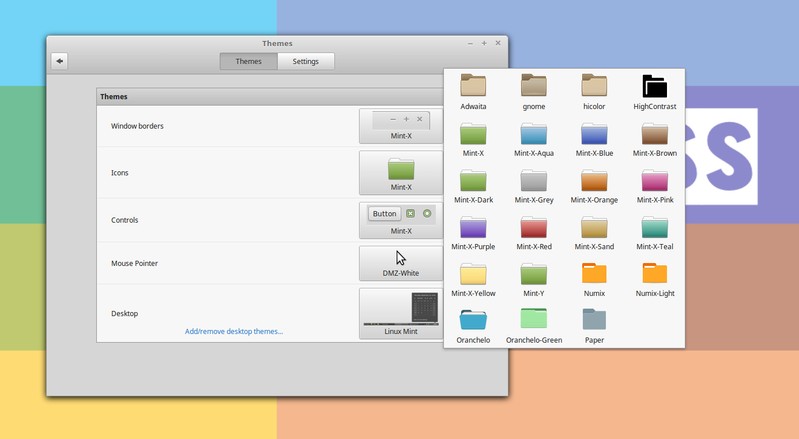
Task: Pick the Mint-X-Red icon theme
Action: (534, 233)
